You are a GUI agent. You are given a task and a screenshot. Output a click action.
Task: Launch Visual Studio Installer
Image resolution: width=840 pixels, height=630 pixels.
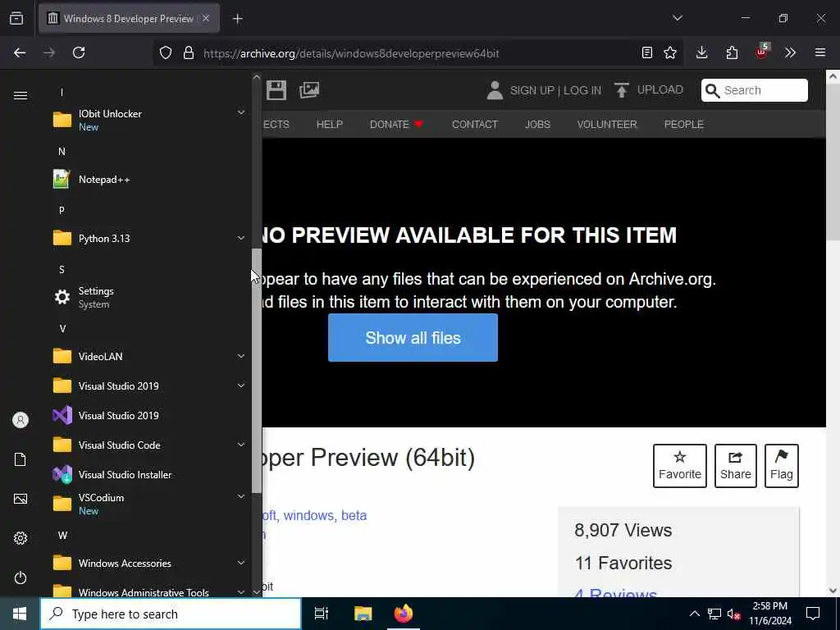click(x=149, y=475)
